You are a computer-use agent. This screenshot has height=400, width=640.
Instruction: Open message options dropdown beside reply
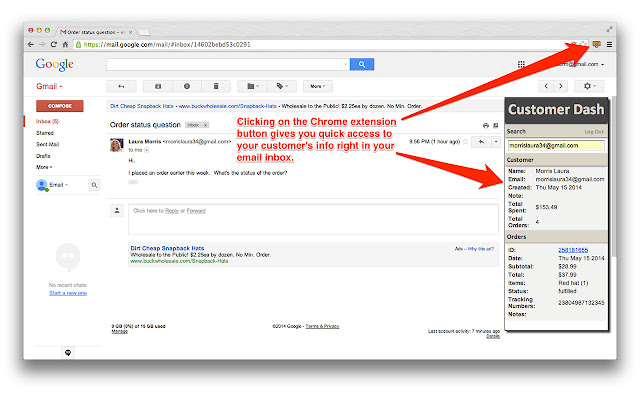pyautogui.click(x=496, y=142)
